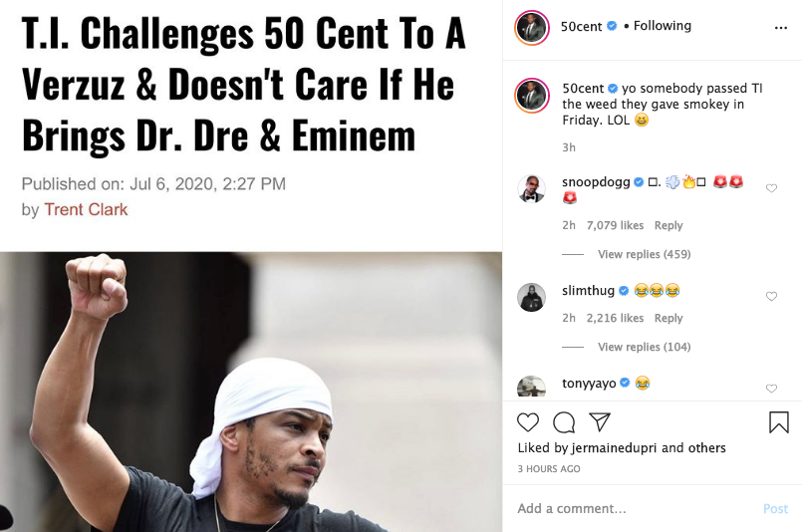Click the Following button in header

point(663,26)
